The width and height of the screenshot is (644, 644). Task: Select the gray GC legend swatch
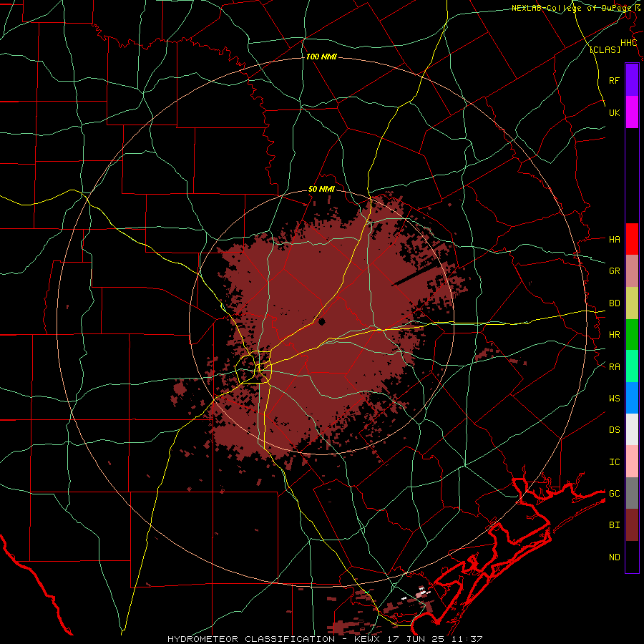[x=632, y=493]
